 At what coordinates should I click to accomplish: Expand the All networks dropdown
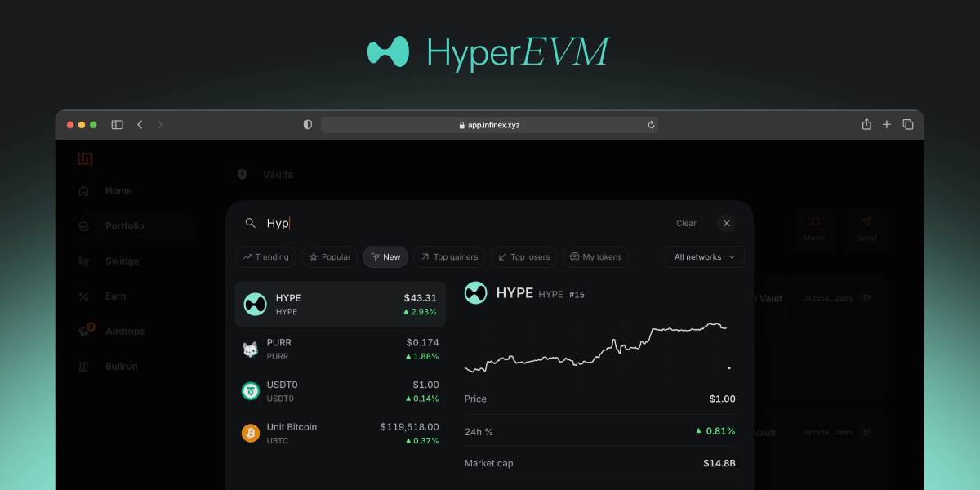pos(704,257)
